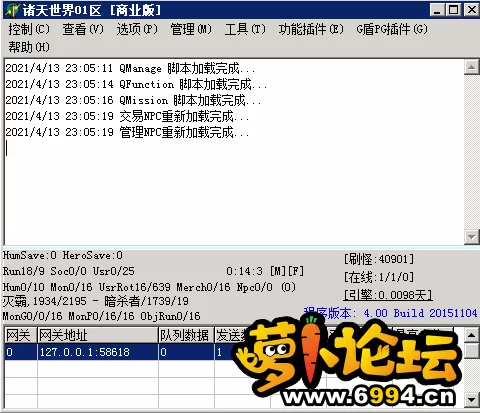This screenshot has height=413, width=480.
Task: Minimize the 诸天世界01区 window
Action: [437, 10]
